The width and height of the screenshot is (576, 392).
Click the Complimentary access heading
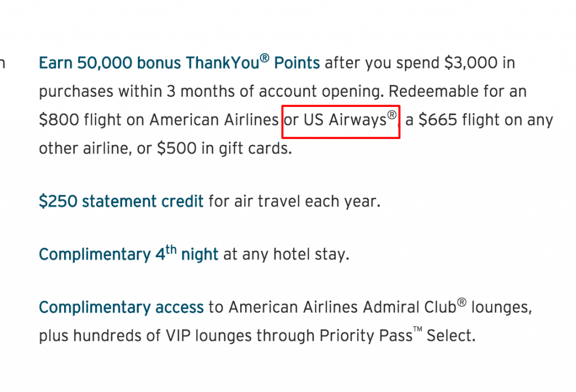coord(121,308)
